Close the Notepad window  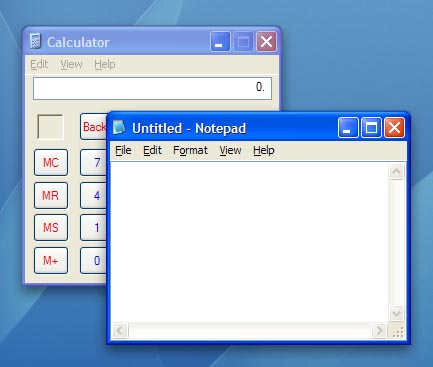pos(394,127)
